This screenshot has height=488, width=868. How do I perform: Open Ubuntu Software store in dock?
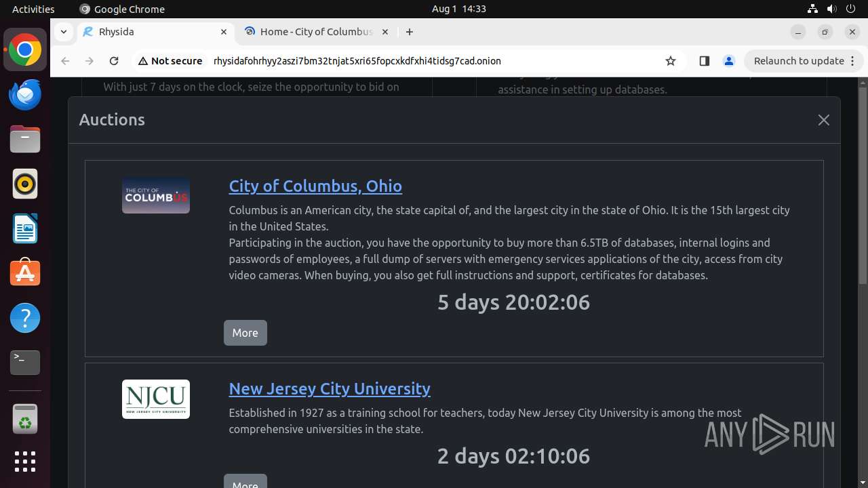(25, 273)
